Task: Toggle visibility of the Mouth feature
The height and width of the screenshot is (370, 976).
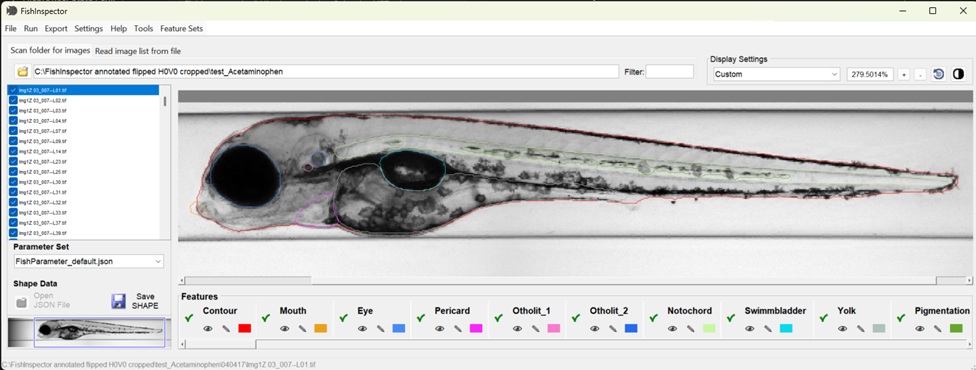Action: pos(284,328)
